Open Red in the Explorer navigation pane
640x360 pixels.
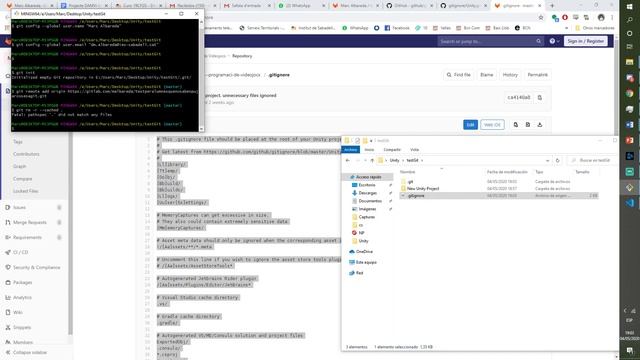click(x=356, y=273)
